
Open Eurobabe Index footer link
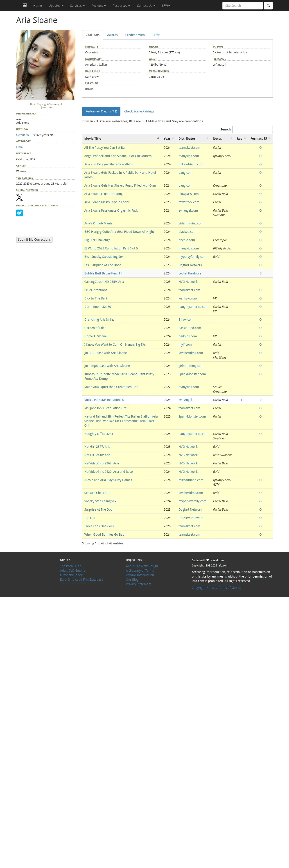71,575
